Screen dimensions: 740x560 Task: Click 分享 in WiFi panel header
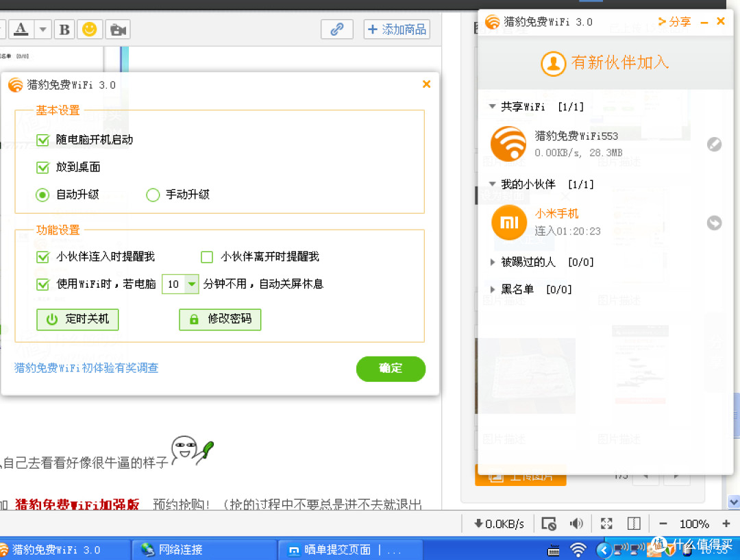pyautogui.click(x=675, y=22)
